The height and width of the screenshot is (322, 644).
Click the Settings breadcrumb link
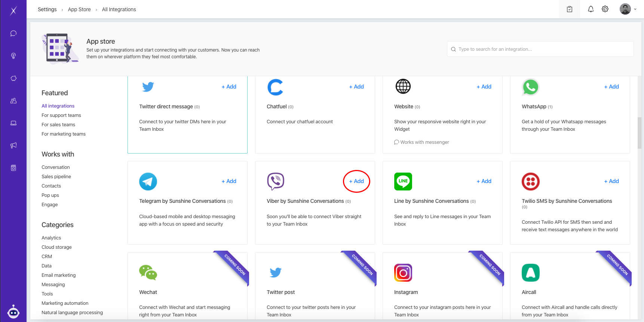click(x=47, y=9)
